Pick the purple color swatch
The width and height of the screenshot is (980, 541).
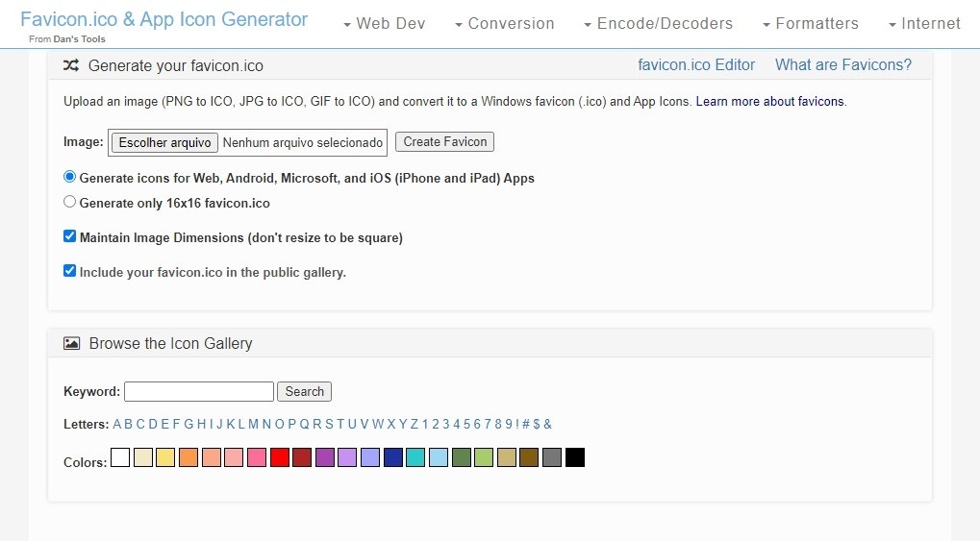(325, 457)
